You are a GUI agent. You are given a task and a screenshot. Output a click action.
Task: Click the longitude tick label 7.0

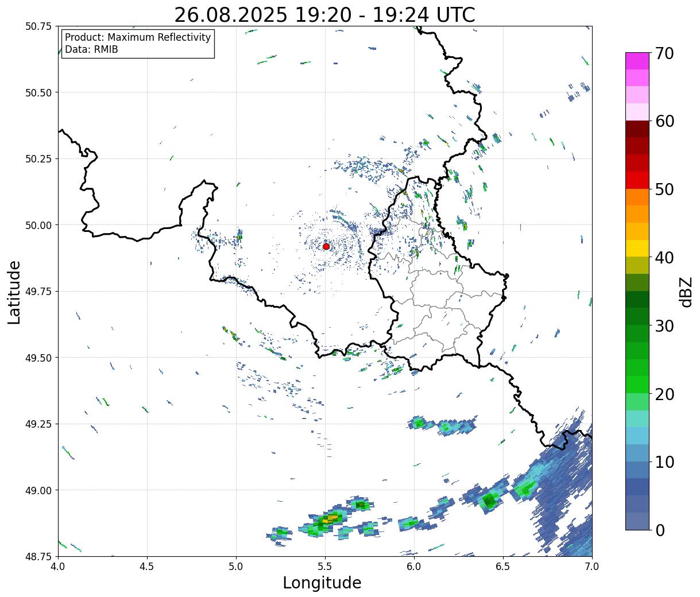(592, 566)
